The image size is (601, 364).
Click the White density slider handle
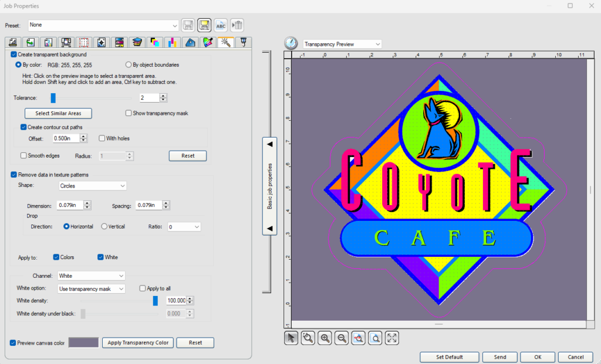click(155, 301)
